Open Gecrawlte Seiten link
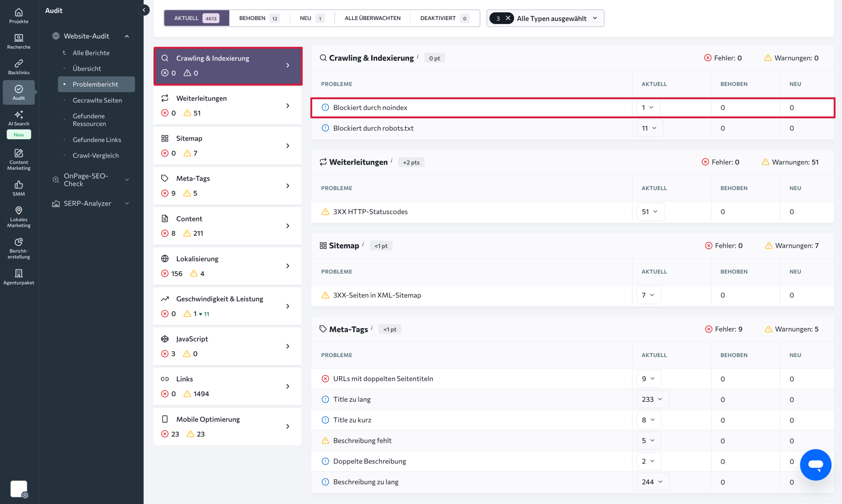Screen dimensions: 842x504 click(x=97, y=100)
